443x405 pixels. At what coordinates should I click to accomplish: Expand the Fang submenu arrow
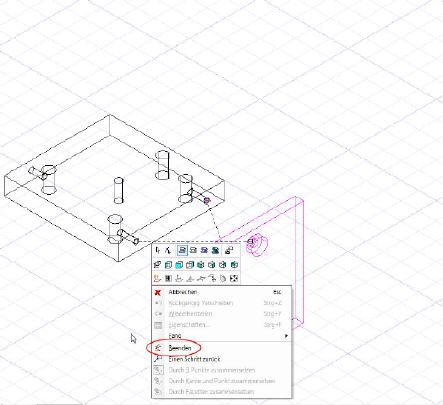(286, 336)
